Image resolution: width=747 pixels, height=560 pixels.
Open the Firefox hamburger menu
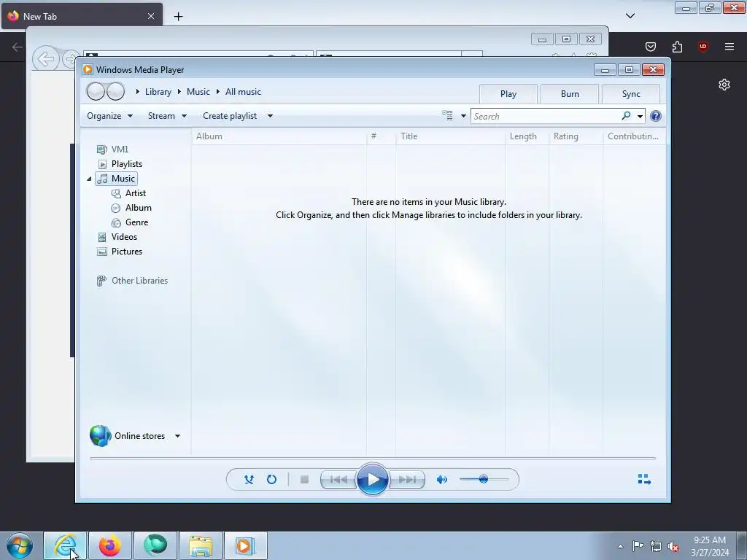coord(729,46)
